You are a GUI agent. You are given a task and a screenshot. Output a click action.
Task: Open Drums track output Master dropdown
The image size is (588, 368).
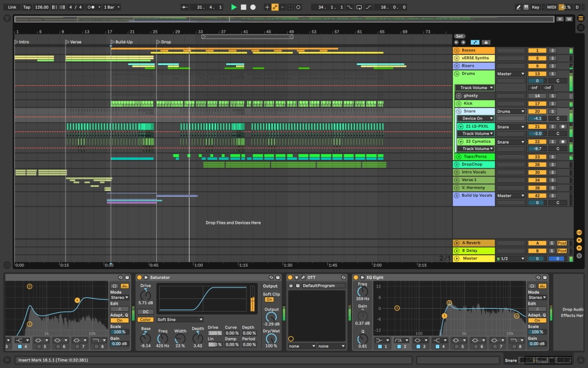pyautogui.click(x=510, y=74)
